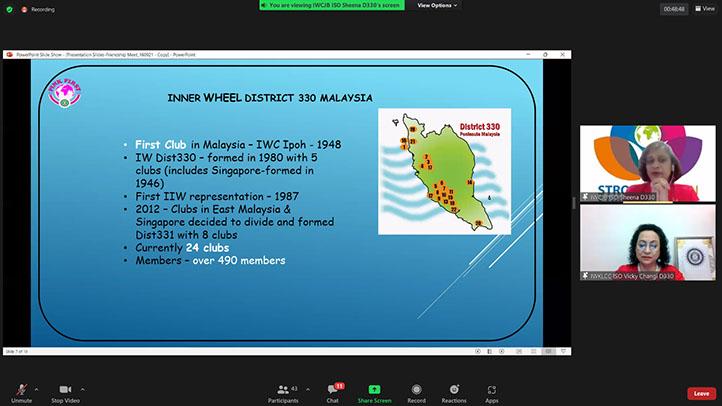
Task: Switch layout using the View button
Action: [x=704, y=9]
